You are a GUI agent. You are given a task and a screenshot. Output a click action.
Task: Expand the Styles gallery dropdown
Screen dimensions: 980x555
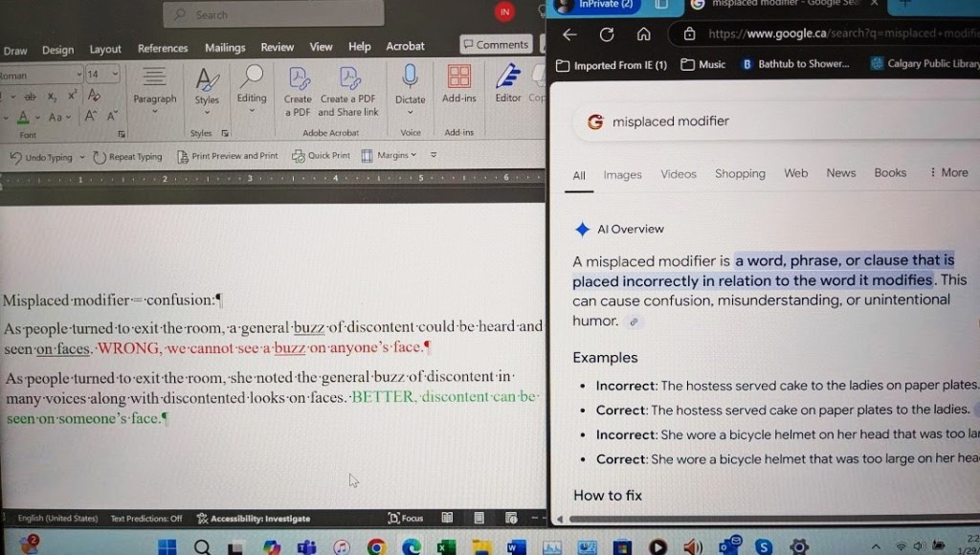[208, 111]
